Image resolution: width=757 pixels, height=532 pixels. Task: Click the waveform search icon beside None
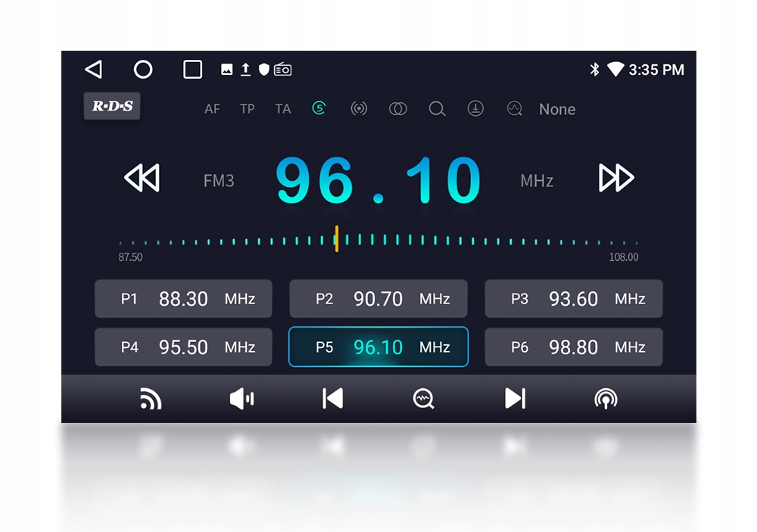click(515, 109)
